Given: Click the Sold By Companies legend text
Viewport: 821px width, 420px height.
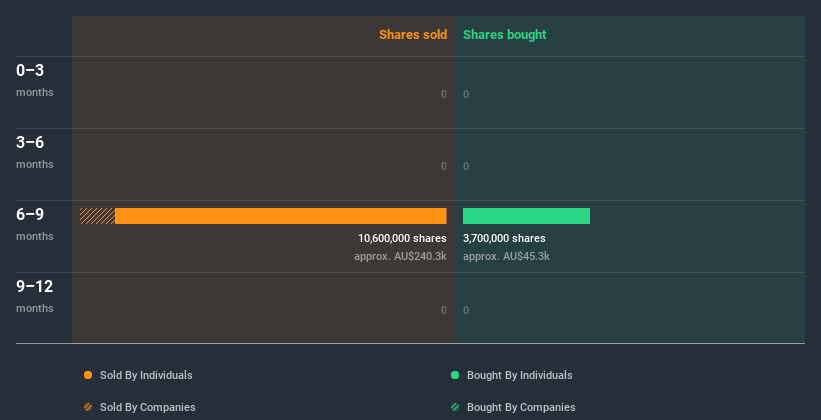Looking at the screenshot, I should (148, 407).
